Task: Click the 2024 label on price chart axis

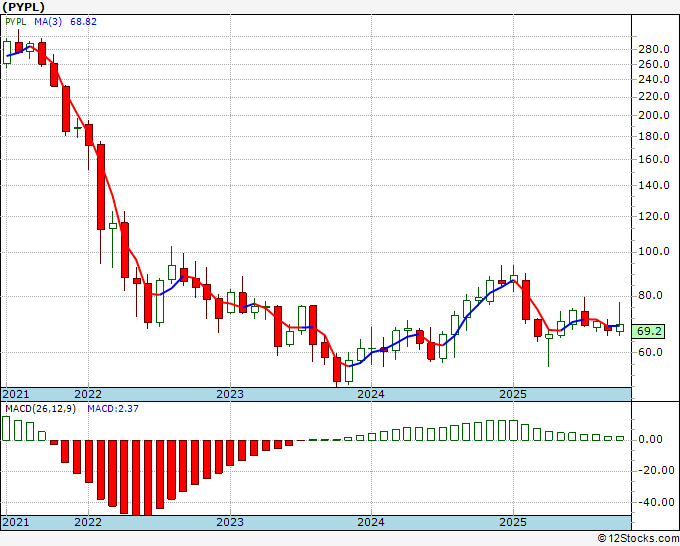Action: point(371,394)
